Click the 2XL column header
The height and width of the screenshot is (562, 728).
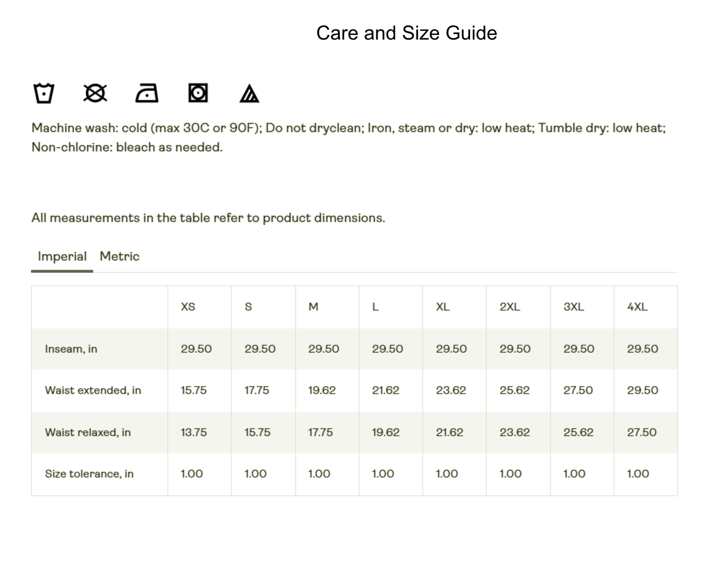point(510,307)
